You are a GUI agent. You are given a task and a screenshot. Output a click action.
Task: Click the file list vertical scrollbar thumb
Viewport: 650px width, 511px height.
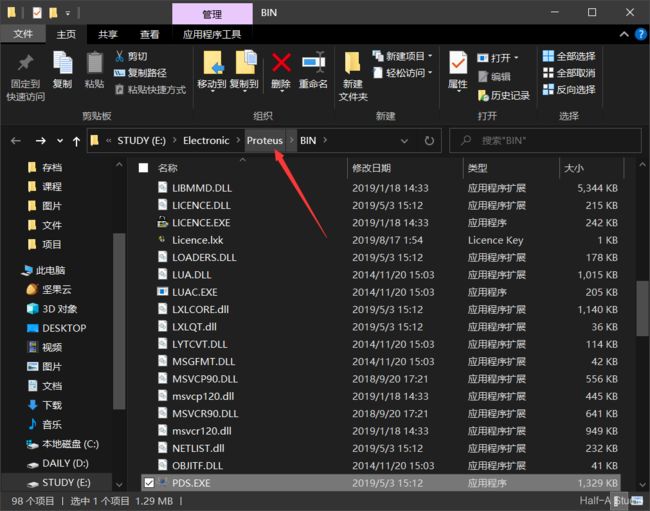[x=642, y=308]
